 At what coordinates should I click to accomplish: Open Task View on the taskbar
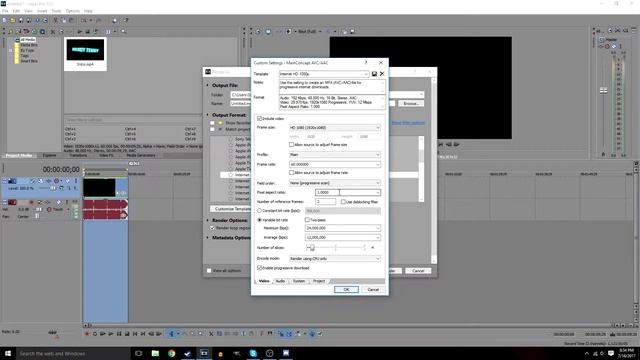[138, 353]
